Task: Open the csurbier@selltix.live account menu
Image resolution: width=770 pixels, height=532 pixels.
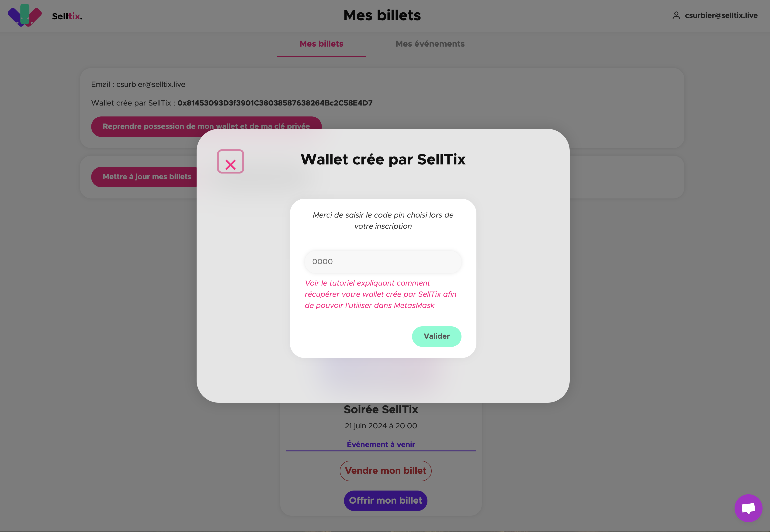Action: (x=721, y=16)
